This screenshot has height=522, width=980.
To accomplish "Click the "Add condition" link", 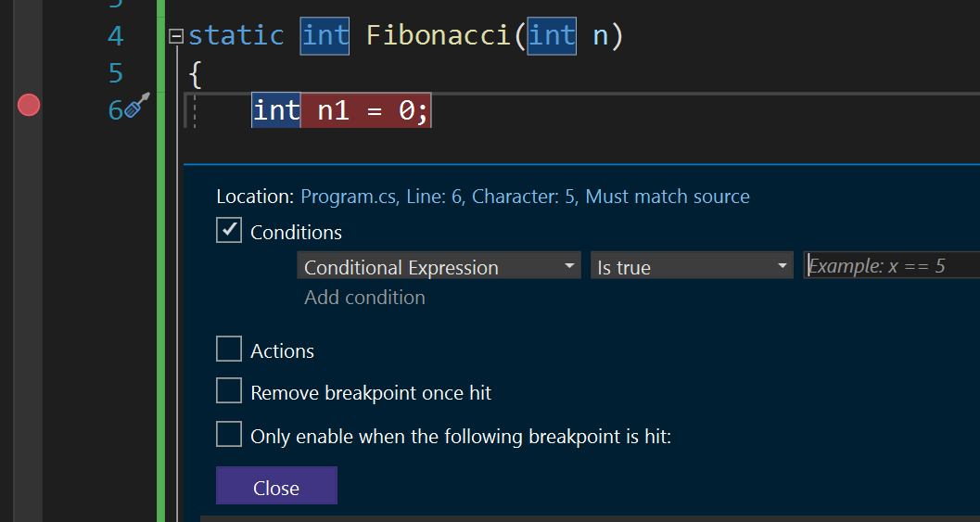I will pyautogui.click(x=364, y=298).
